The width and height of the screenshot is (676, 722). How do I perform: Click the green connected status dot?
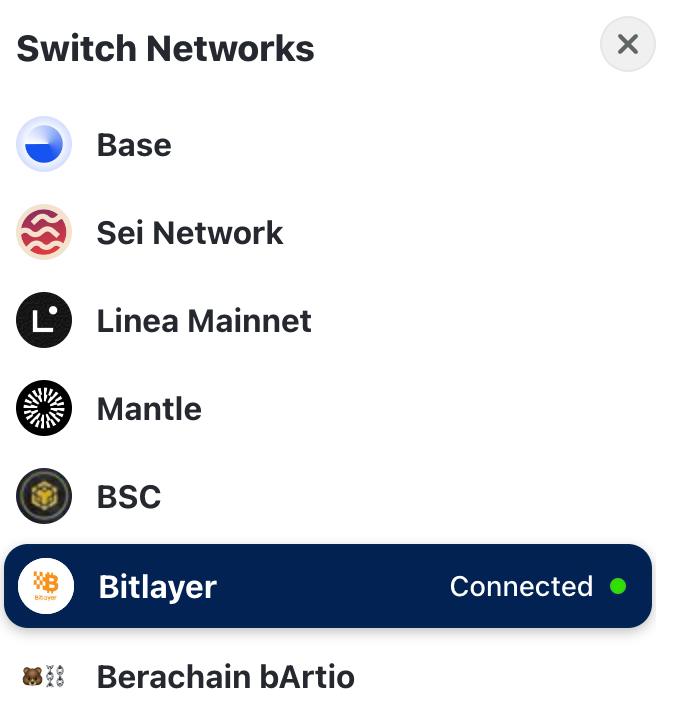pyautogui.click(x=618, y=586)
